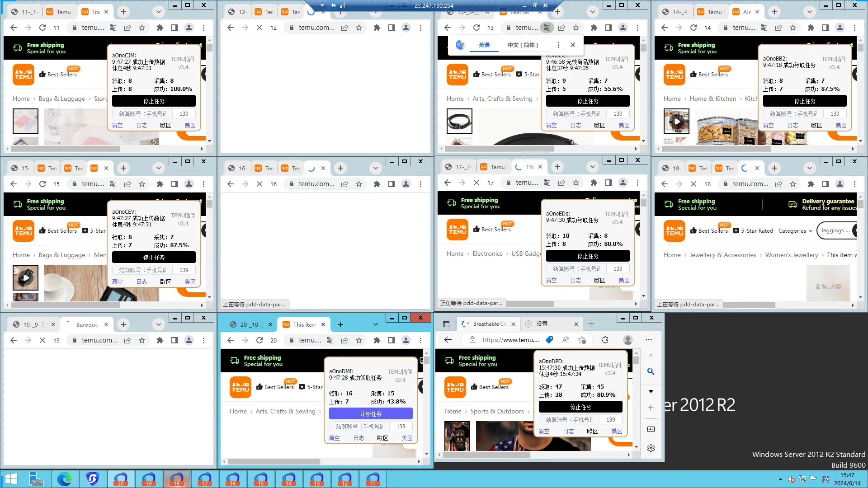868x488 pixels.
Task: Click the Read aloud icon in the Edge address bar
Action: (566, 340)
